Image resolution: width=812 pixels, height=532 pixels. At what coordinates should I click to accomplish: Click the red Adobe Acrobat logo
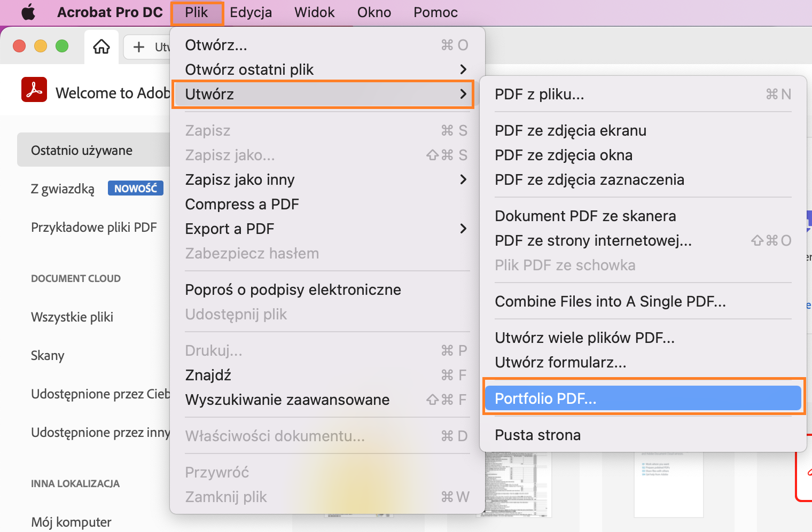34,90
